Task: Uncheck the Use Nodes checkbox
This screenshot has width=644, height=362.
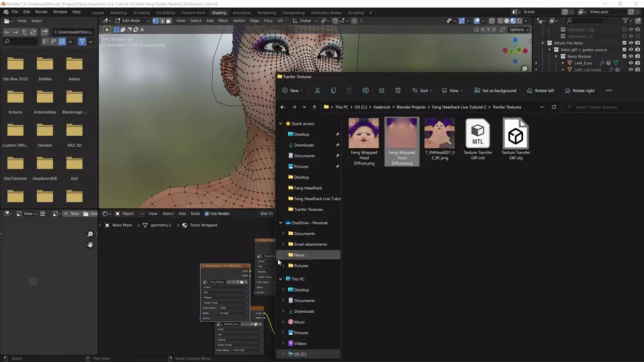Action: [206, 214]
